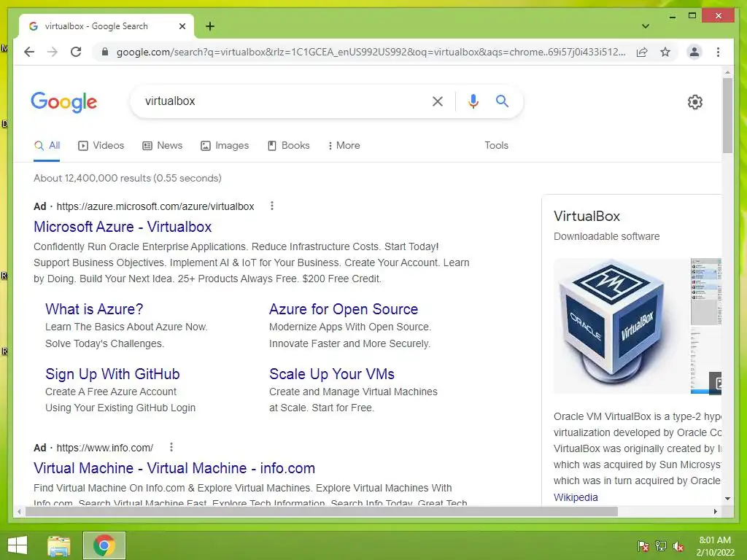Click scrollbar down arrow

[x=727, y=499]
